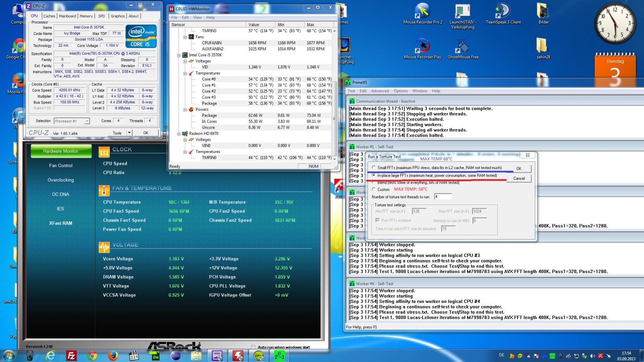The height and width of the screenshot is (362, 644).
Task: Click the Windows Start orb
Action: 9,355
